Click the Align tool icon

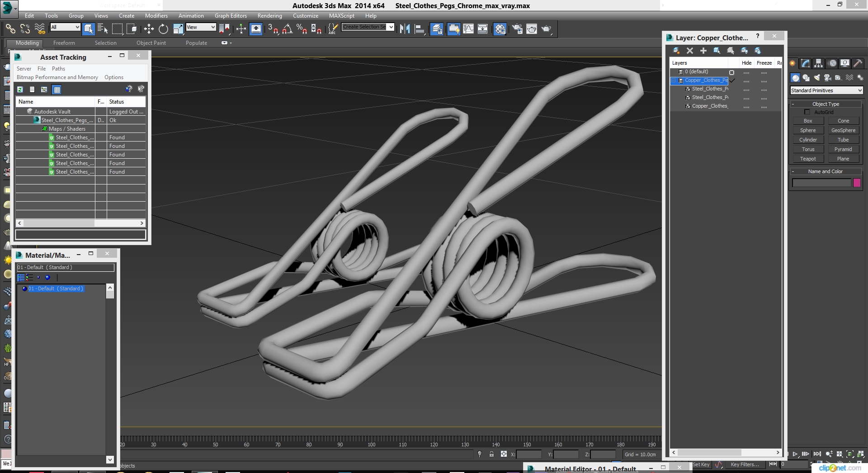(x=420, y=29)
